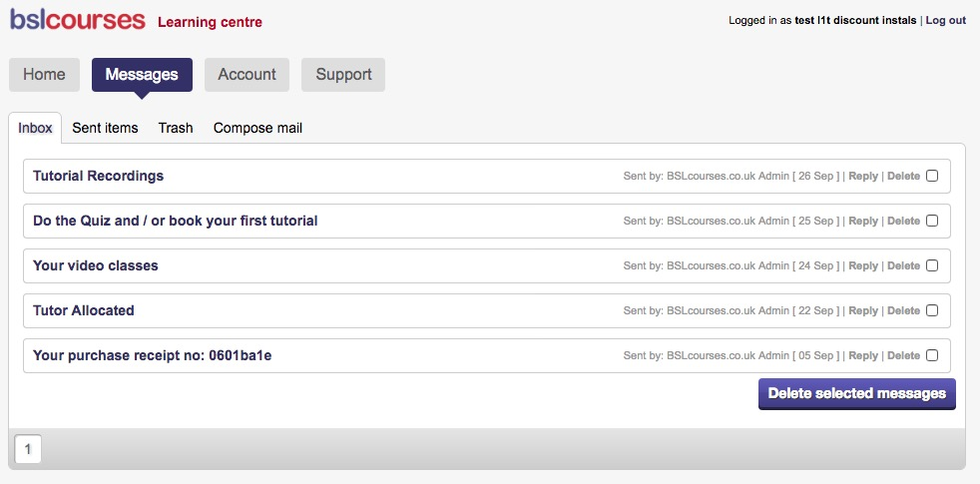Screen dimensions: 980x484
Task: Open the Tutorial Recordings message
Action: (98, 176)
